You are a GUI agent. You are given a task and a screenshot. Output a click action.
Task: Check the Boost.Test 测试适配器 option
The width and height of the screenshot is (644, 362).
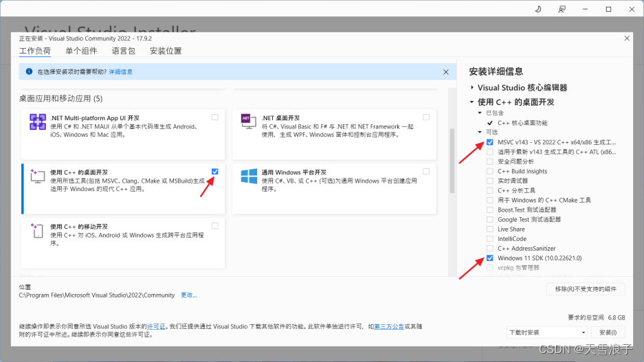coord(490,210)
